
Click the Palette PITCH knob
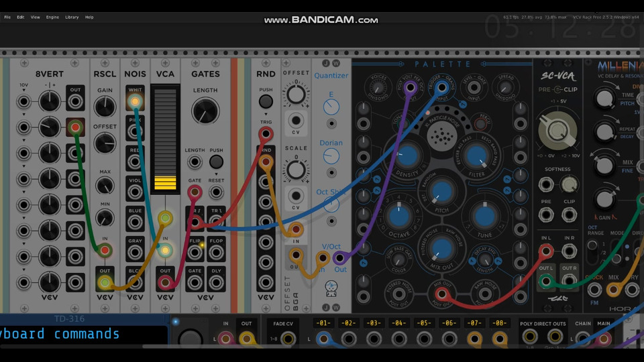[441, 192]
